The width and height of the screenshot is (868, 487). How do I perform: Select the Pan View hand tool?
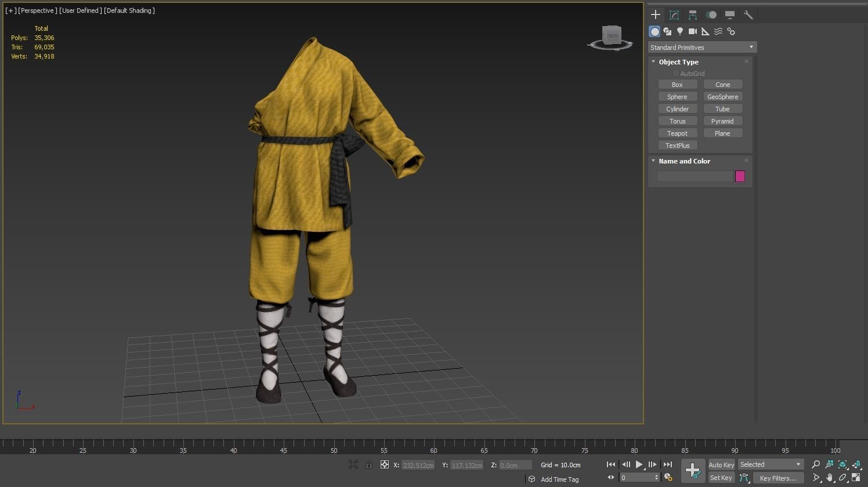[x=829, y=478]
